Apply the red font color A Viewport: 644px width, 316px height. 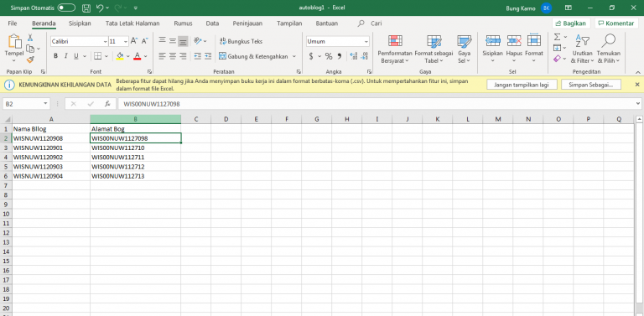click(x=138, y=56)
